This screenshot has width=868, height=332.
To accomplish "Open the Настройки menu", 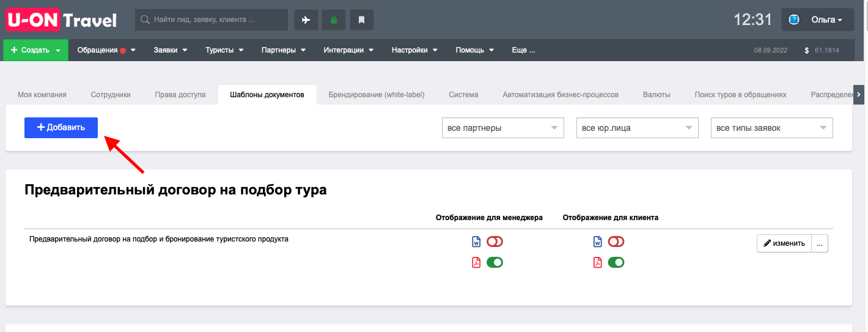I will pyautogui.click(x=414, y=50).
